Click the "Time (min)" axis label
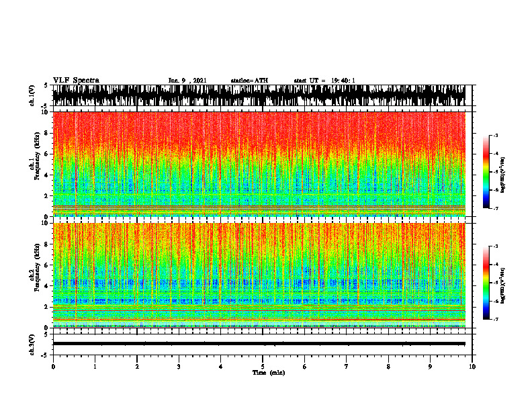The height and width of the screenshot is (411, 532). pos(269,373)
